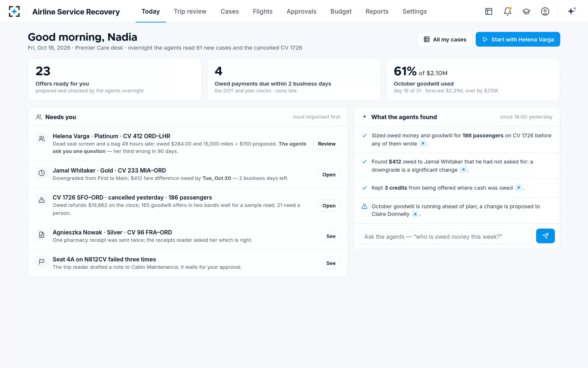
Task: Open the layout panel icon in header
Action: pyautogui.click(x=489, y=11)
